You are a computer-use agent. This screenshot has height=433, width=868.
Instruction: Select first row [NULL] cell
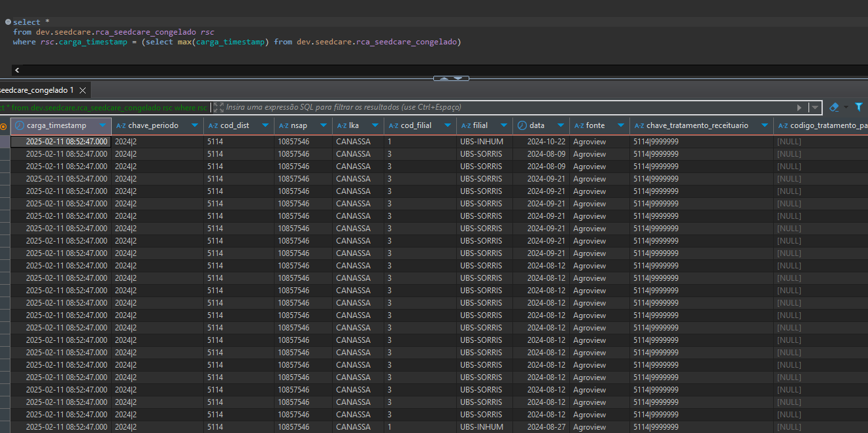coord(820,142)
